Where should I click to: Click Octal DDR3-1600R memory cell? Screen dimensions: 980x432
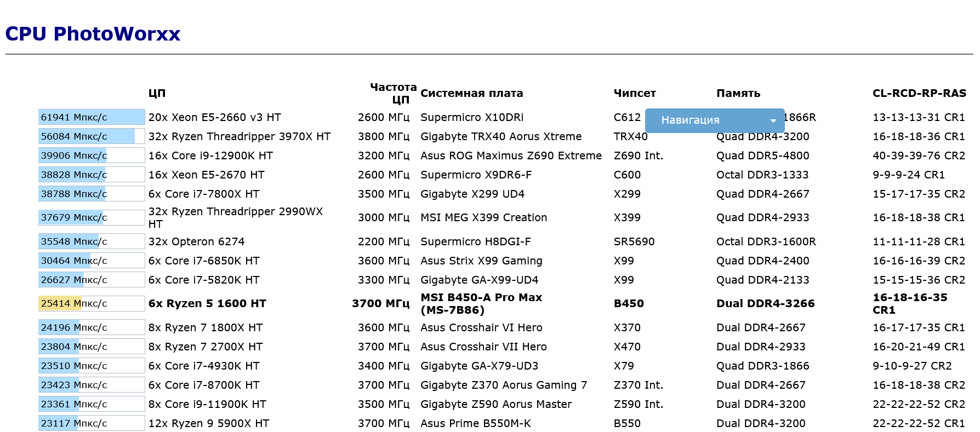pyautogui.click(x=766, y=241)
